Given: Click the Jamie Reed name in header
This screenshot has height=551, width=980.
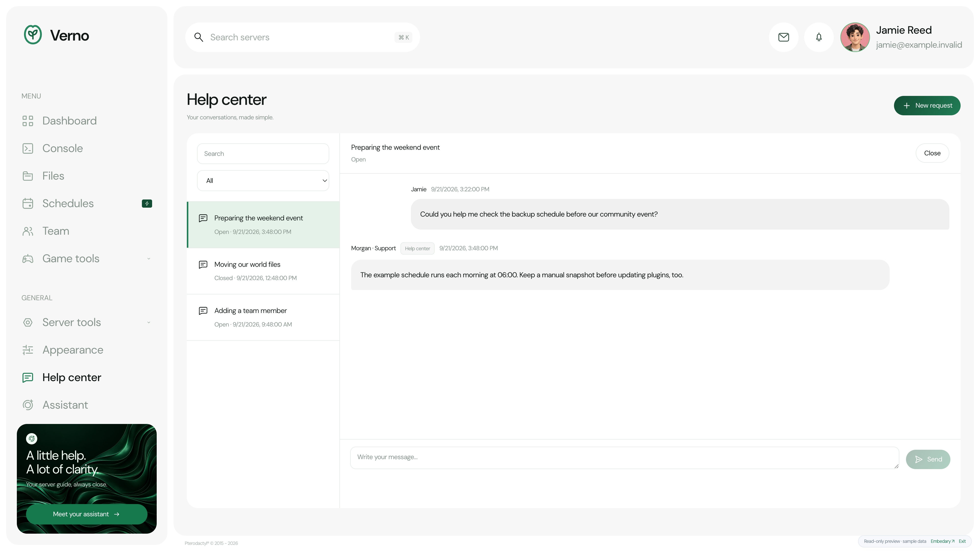Looking at the screenshot, I should pyautogui.click(x=903, y=30).
